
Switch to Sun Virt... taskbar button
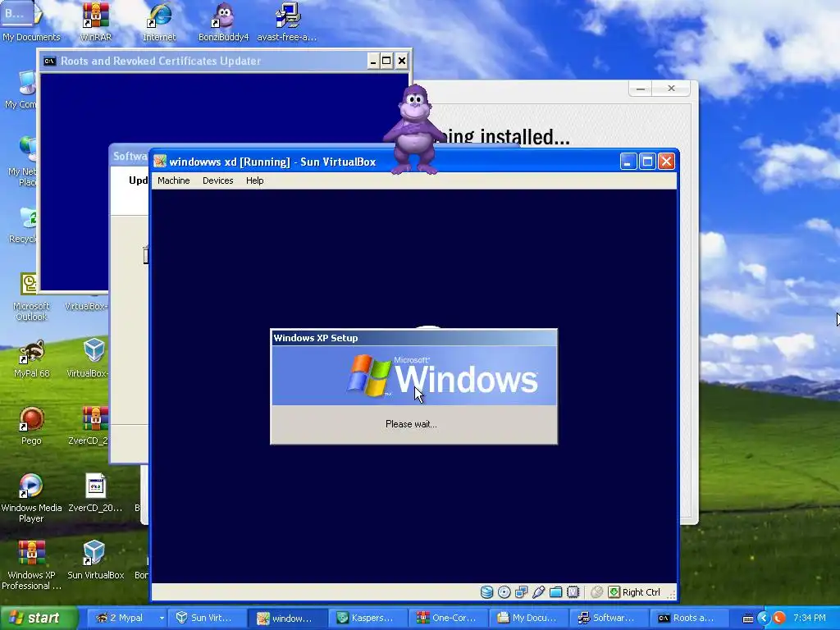pos(207,619)
